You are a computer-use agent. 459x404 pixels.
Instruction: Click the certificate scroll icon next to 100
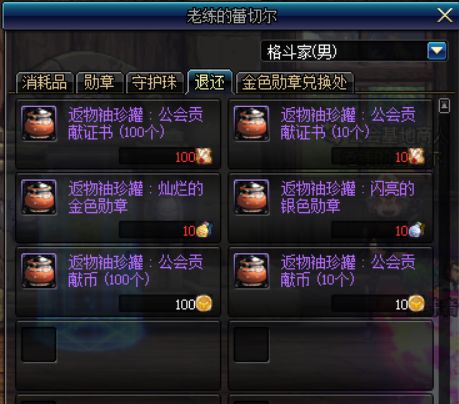pyautogui.click(x=204, y=156)
